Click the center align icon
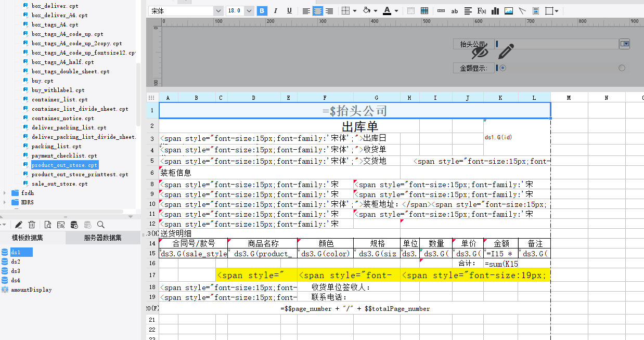 click(317, 11)
